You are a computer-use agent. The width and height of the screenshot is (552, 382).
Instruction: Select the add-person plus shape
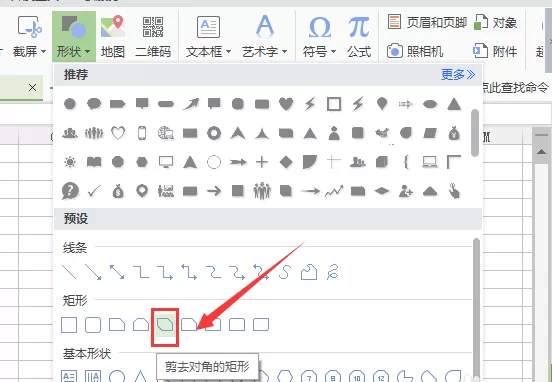[406, 191]
